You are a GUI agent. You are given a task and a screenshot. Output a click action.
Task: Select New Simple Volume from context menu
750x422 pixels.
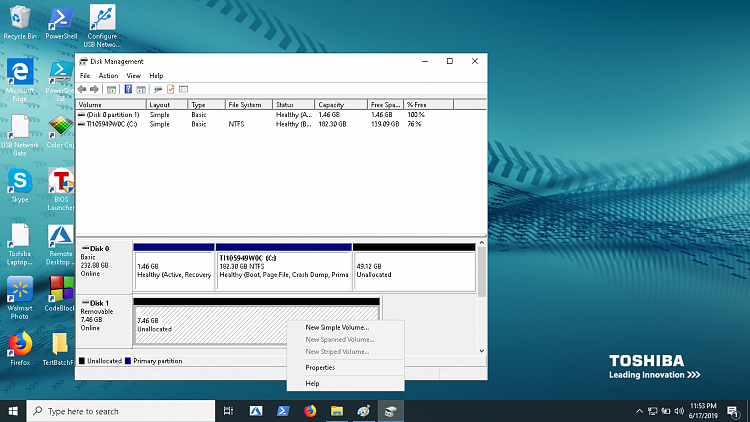click(x=337, y=327)
